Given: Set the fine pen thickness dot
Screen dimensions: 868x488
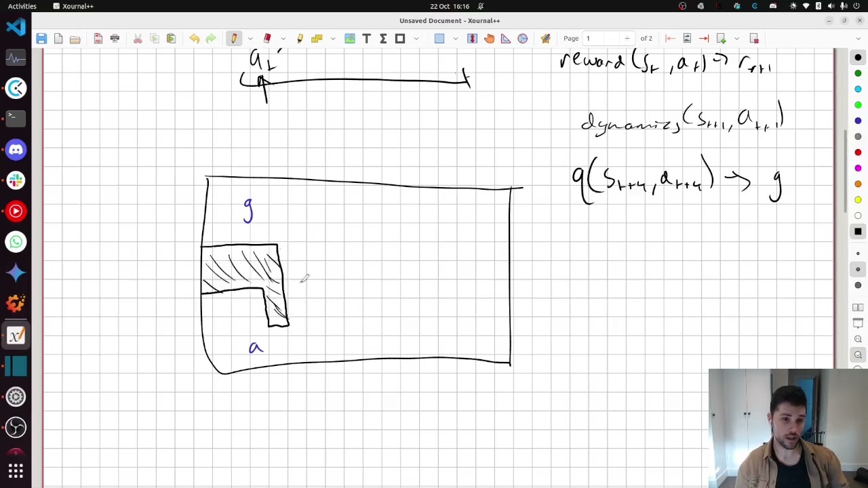Looking at the screenshot, I should (x=858, y=253).
